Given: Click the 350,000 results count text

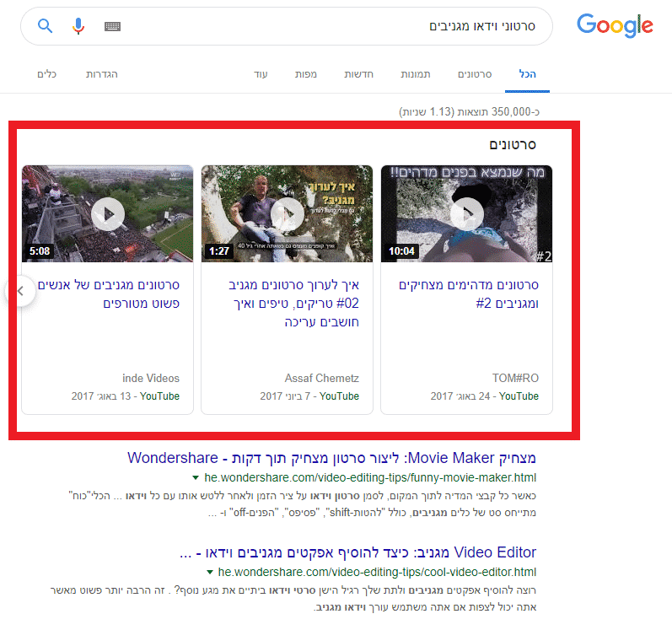Looking at the screenshot, I should click(x=470, y=112).
